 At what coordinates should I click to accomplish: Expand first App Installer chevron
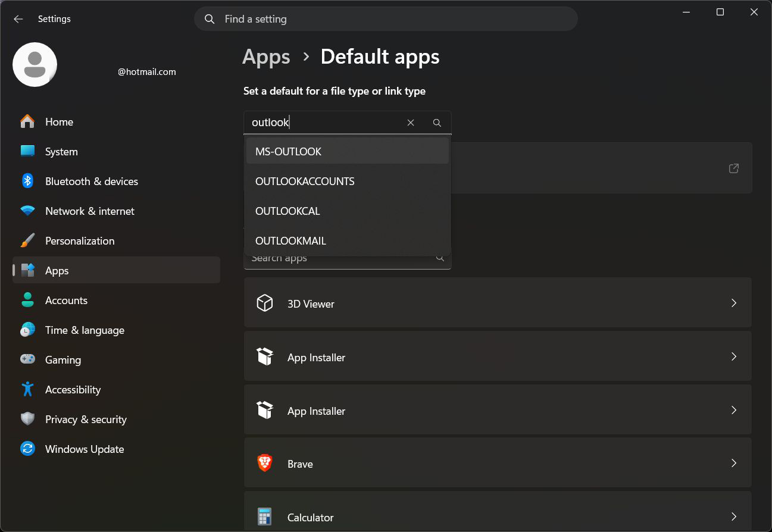pos(734,356)
